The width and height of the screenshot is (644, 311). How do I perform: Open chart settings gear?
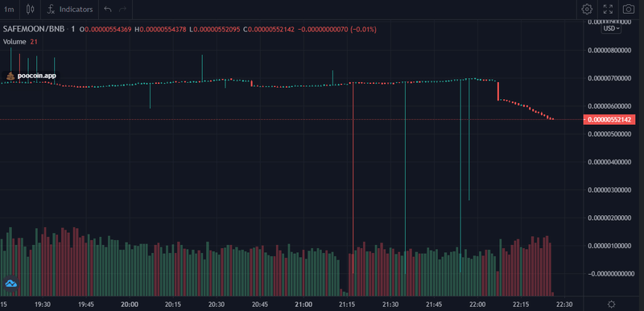587,9
